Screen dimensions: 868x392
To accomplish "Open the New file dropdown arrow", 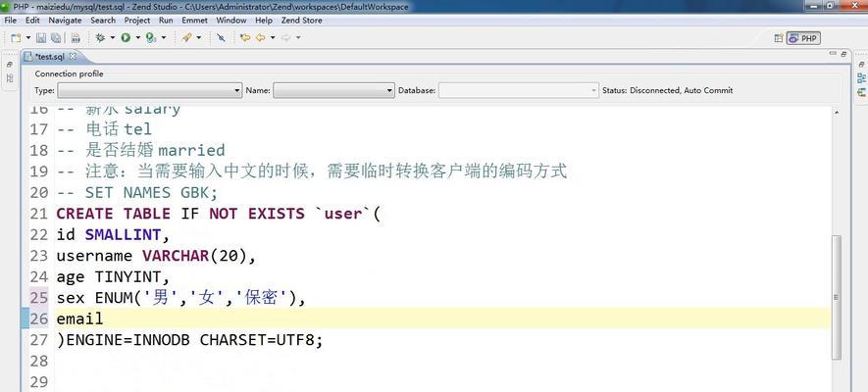I will [28, 37].
